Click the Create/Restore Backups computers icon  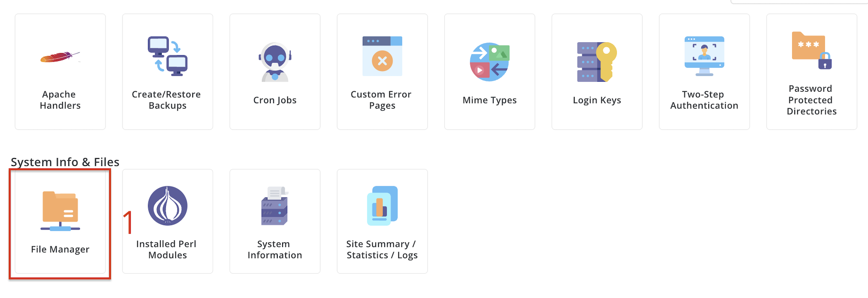(168, 56)
